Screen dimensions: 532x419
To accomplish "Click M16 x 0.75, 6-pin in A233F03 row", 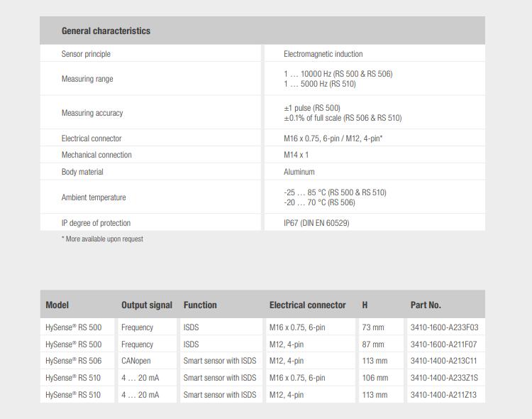I will pos(297,327).
